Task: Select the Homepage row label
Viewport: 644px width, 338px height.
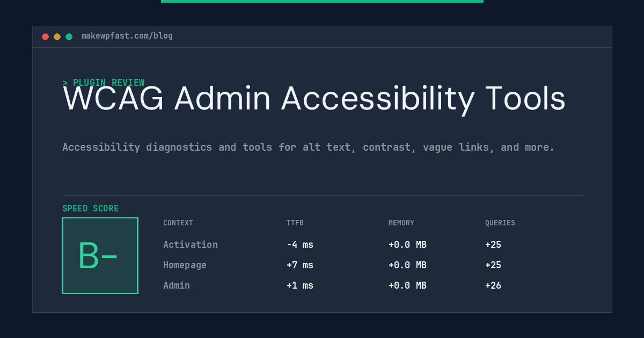Action: (185, 265)
